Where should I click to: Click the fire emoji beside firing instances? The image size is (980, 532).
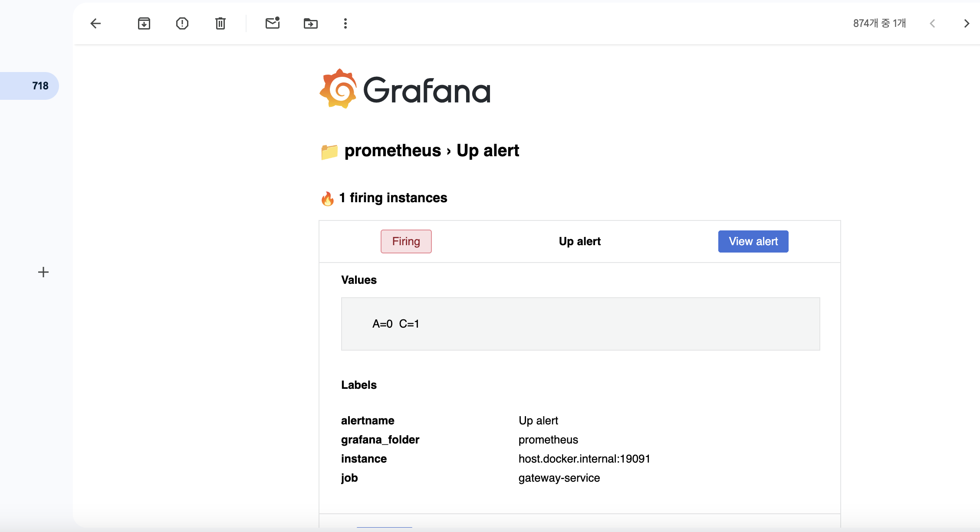328,199
